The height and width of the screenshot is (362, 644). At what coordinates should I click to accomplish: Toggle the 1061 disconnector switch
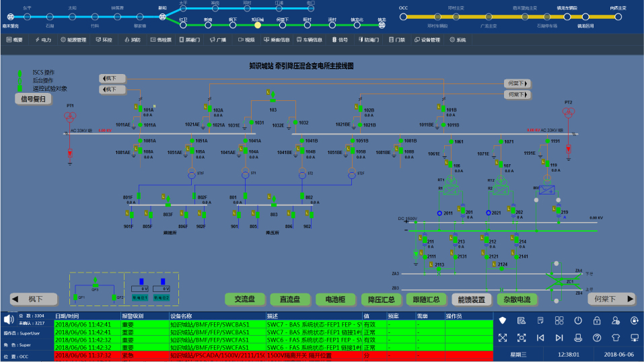[451, 141]
